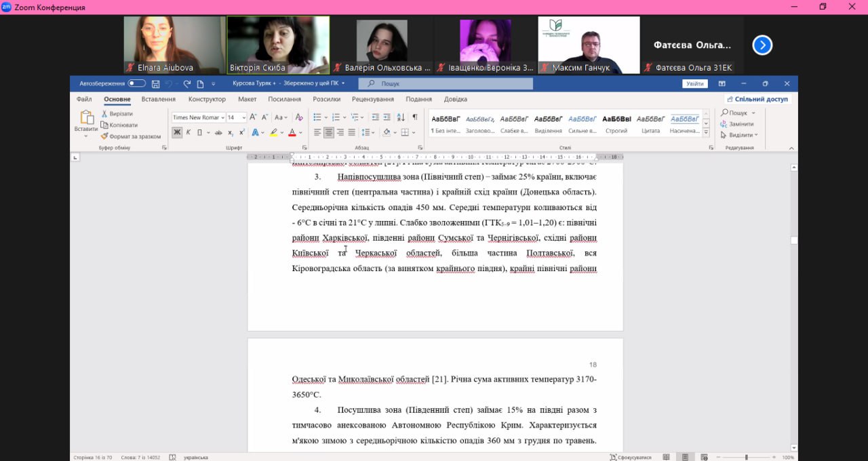Image resolution: width=868 pixels, height=461 pixels.
Task: Click the Спільний доступ button
Action: pyautogui.click(x=756, y=99)
